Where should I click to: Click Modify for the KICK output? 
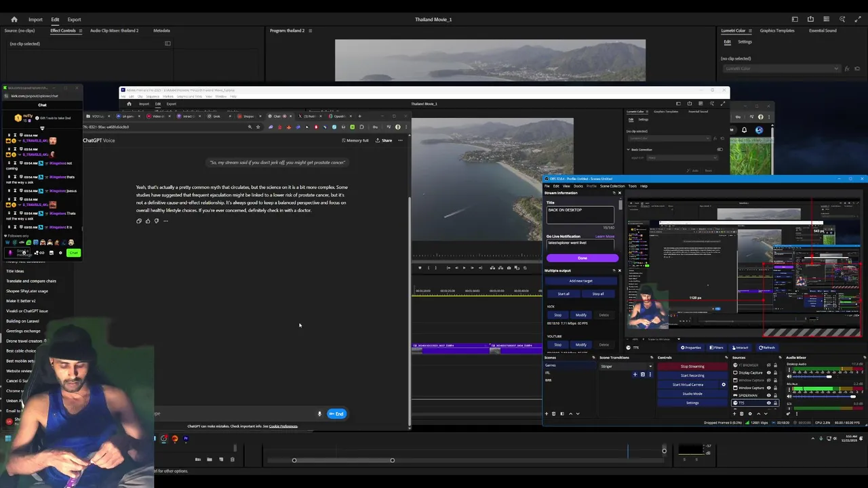tap(581, 314)
